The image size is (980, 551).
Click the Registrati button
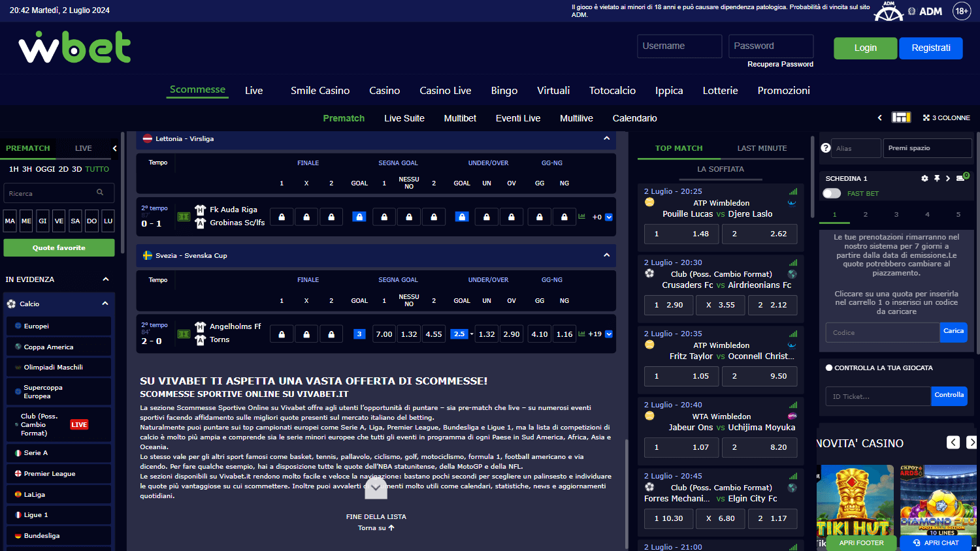pyautogui.click(x=931, y=48)
